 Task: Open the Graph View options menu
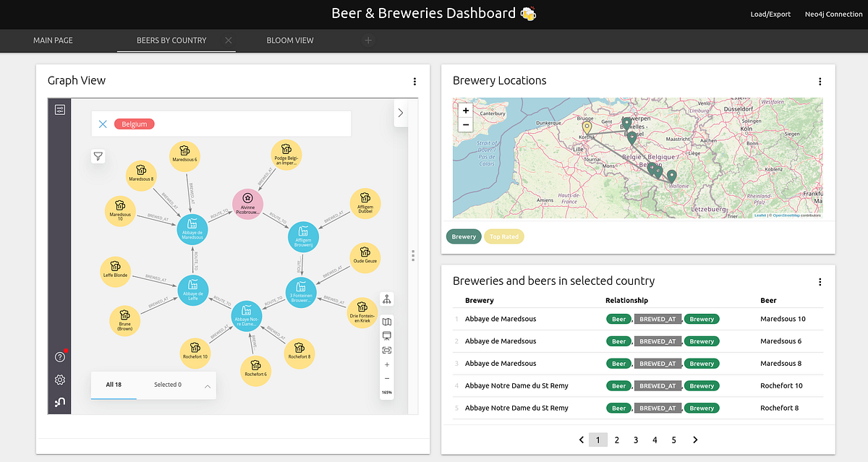coord(414,82)
